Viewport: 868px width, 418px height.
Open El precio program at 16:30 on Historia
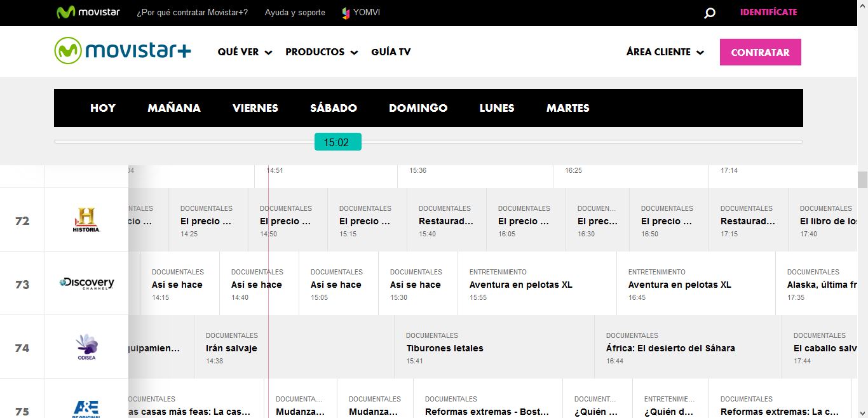pyautogui.click(x=597, y=220)
